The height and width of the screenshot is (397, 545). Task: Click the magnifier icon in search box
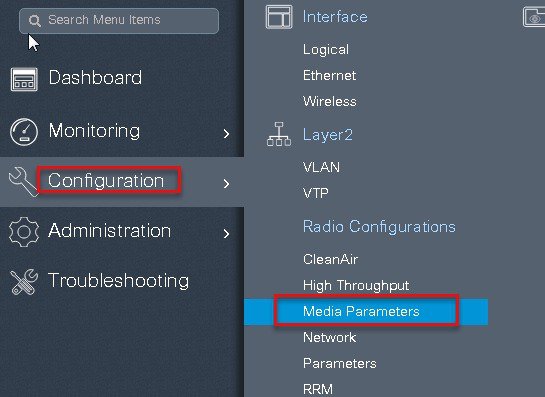pyautogui.click(x=35, y=21)
